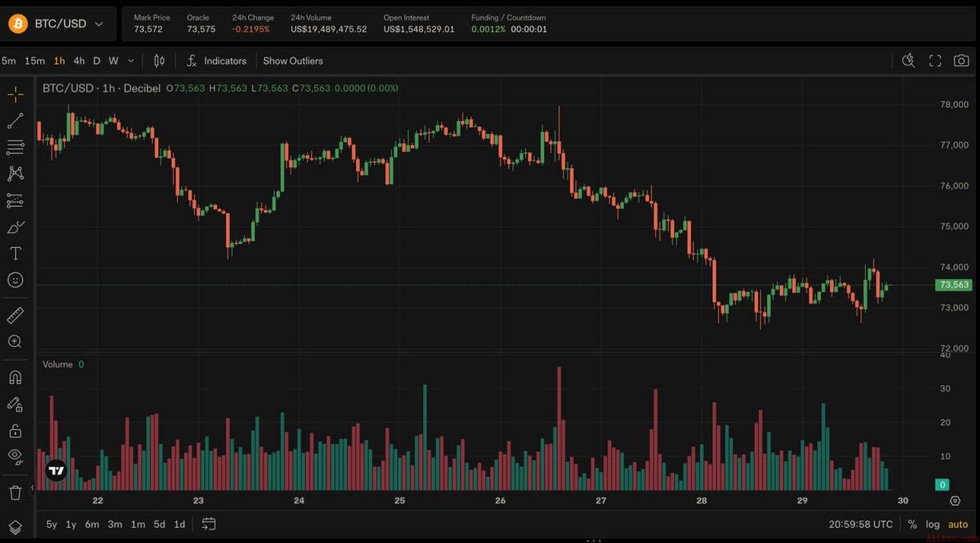
Task: Activate the magnet snap mode
Action: [x=15, y=377]
